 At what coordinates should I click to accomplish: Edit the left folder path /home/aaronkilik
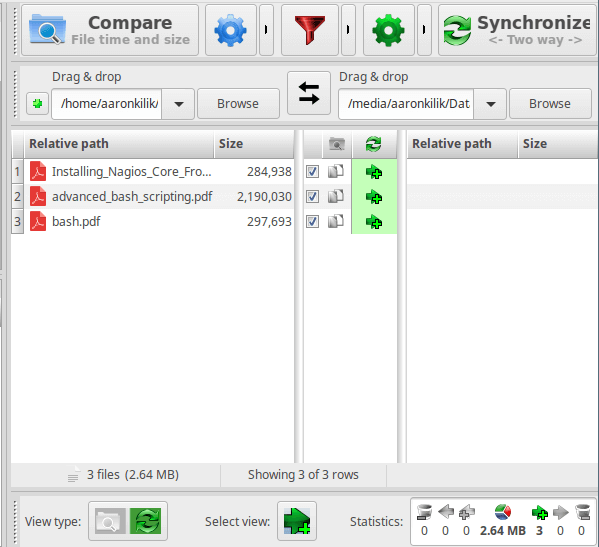[x=107, y=104]
